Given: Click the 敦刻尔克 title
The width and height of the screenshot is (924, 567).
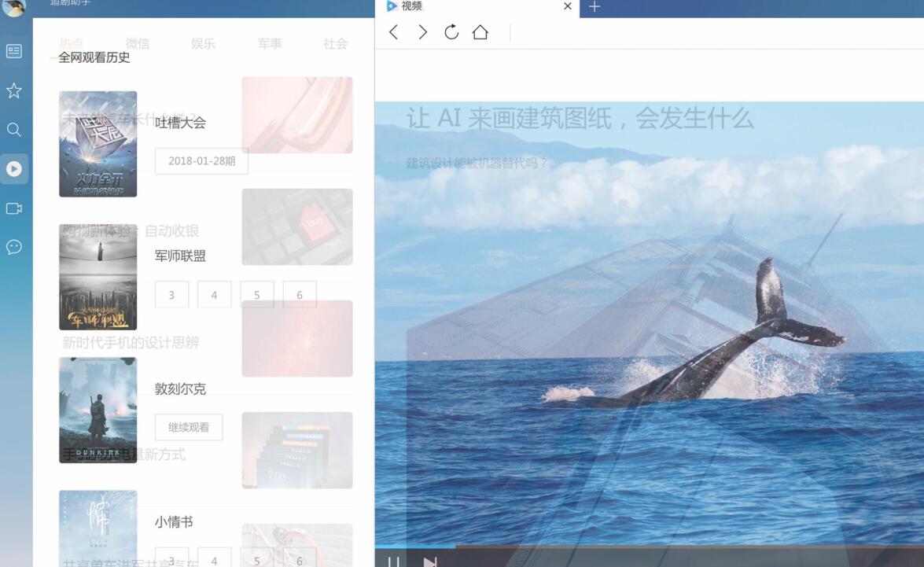Looking at the screenshot, I should click(x=180, y=389).
